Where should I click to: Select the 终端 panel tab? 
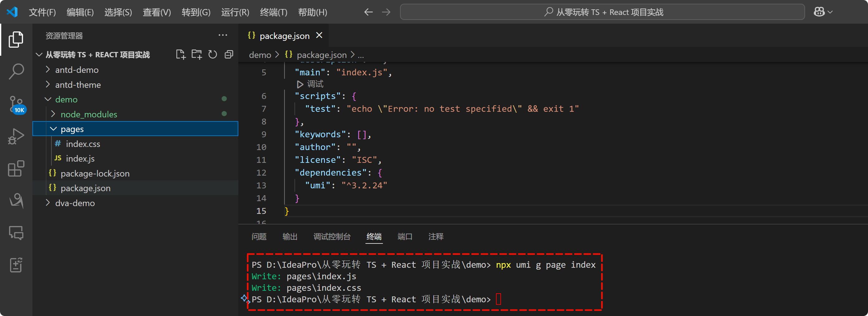coord(374,237)
